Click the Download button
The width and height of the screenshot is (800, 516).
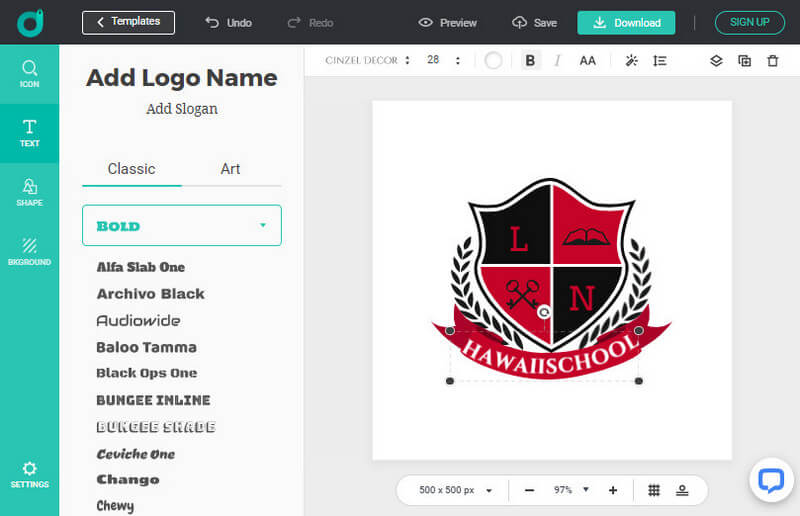(626, 23)
